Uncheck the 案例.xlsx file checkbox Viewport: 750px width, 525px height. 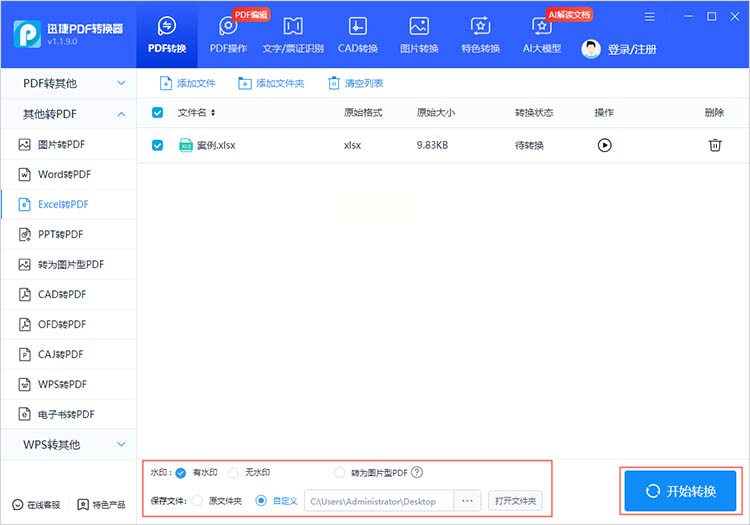tap(157, 145)
